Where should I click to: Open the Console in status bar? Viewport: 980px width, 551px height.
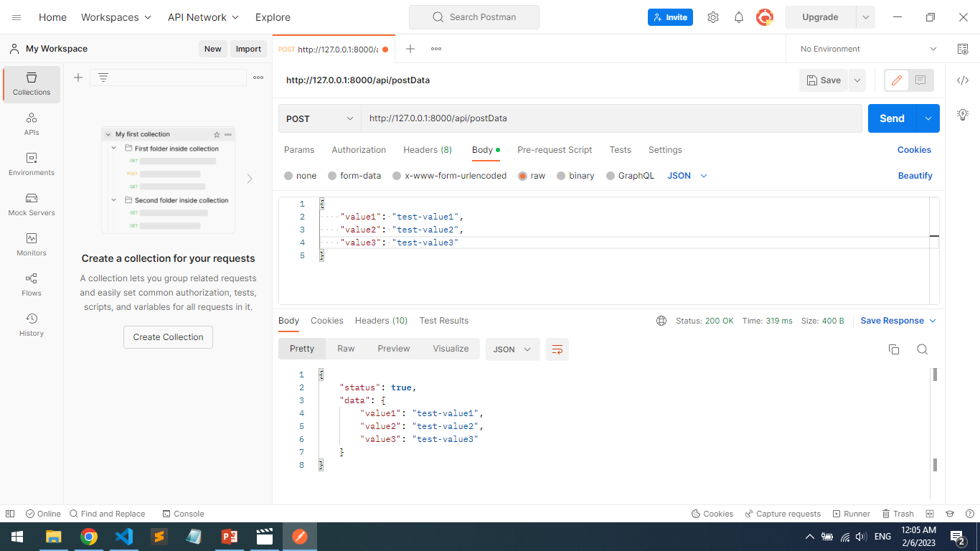[x=183, y=514]
